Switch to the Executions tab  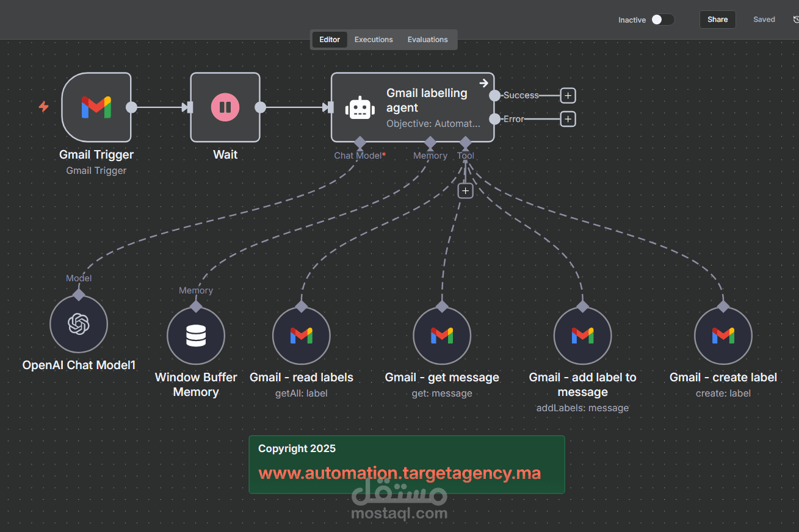374,40
